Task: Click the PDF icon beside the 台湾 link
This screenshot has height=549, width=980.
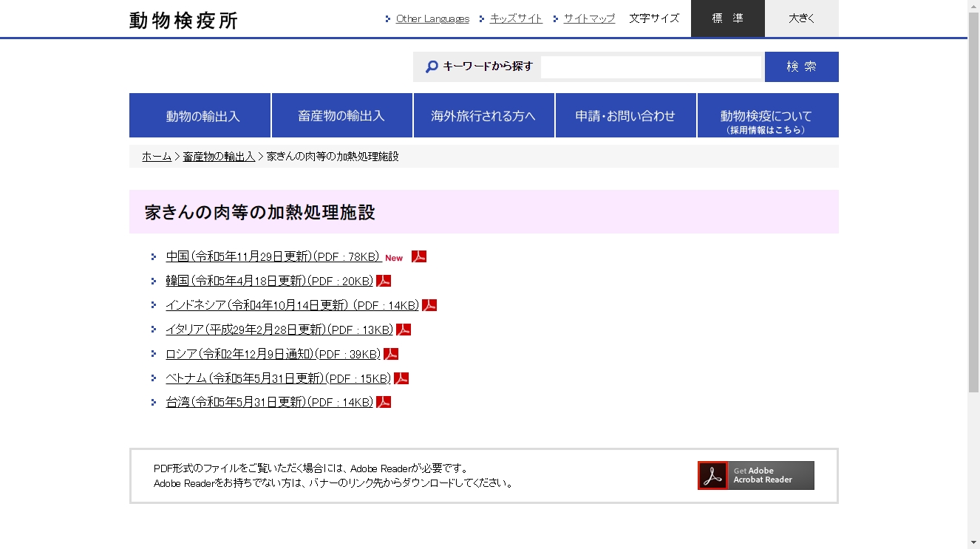Action: [x=384, y=402]
